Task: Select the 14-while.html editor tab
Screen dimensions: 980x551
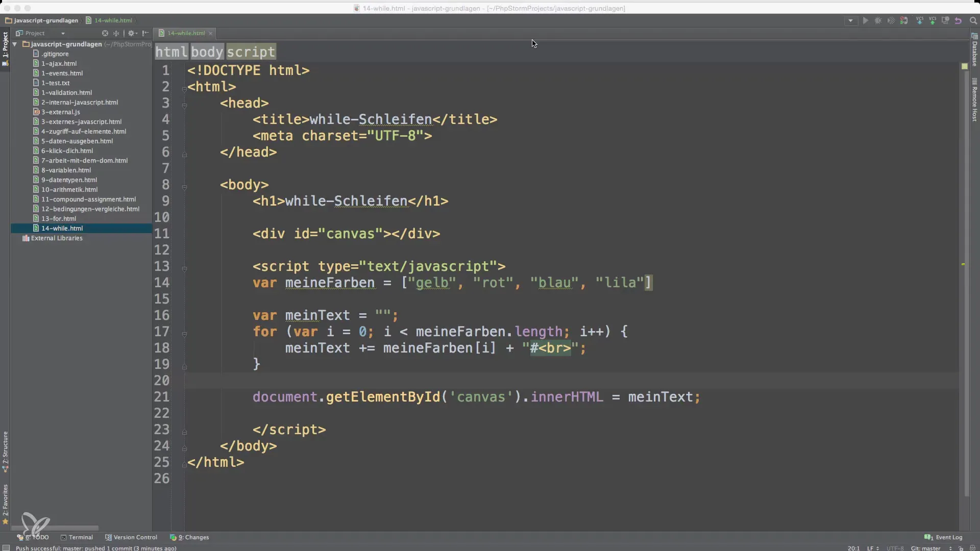Action: [x=186, y=33]
